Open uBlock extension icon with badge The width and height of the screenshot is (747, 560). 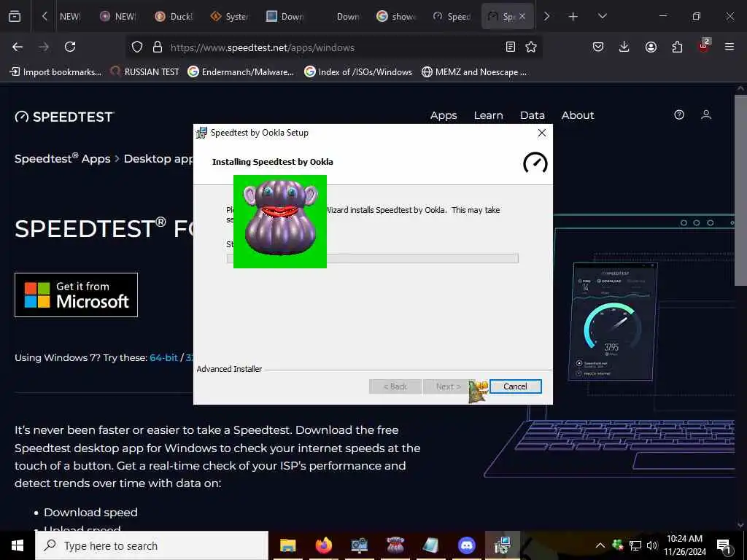(704, 46)
